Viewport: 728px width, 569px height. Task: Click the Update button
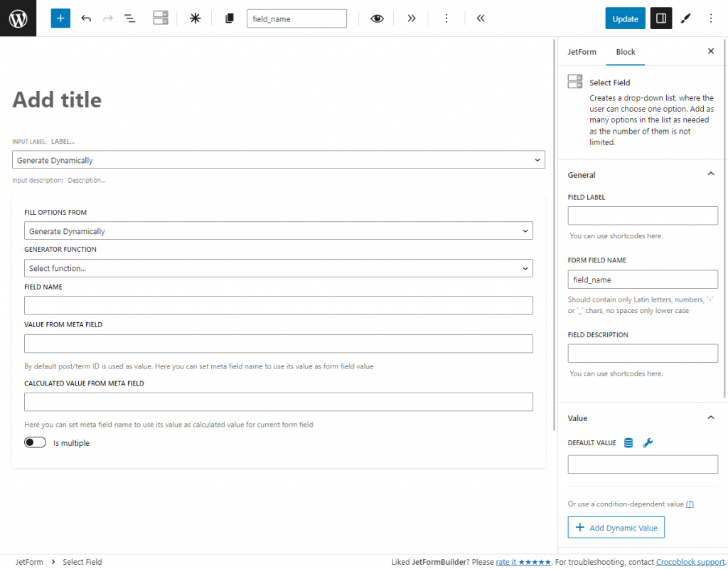coord(625,18)
